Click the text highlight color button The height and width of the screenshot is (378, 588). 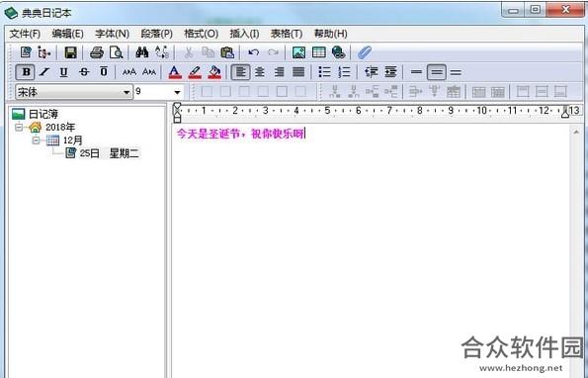point(195,72)
